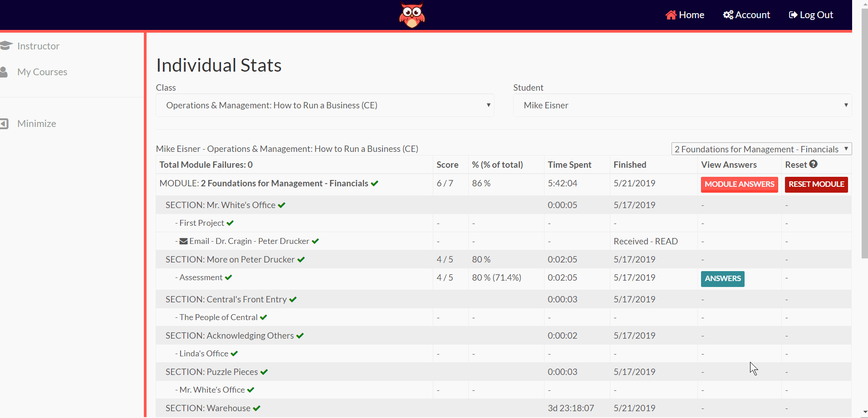Image resolution: width=868 pixels, height=418 pixels.
Task: Click the check mark beside Peter Drucker email
Action: (315, 241)
